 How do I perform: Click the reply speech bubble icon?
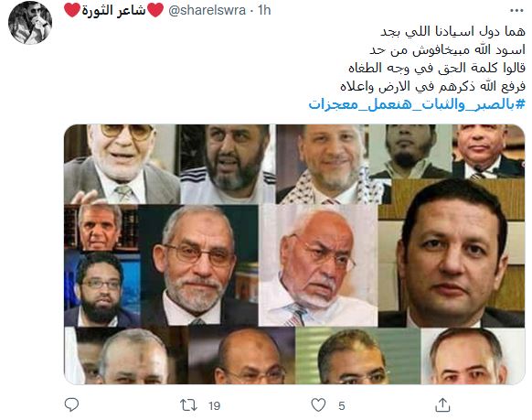[71, 404]
